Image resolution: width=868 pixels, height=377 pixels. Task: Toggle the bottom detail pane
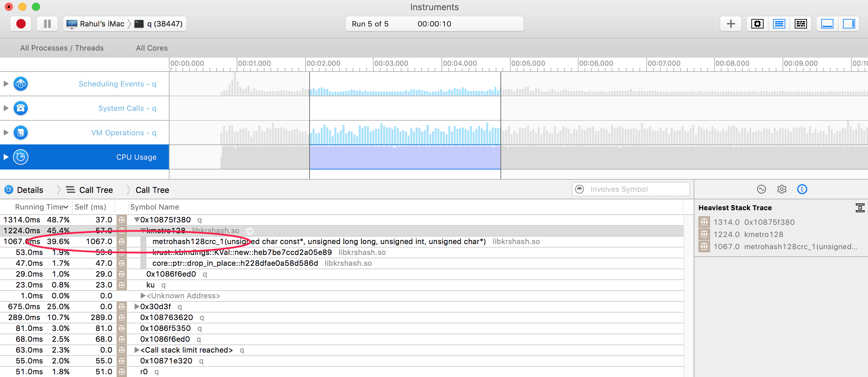[x=827, y=24]
